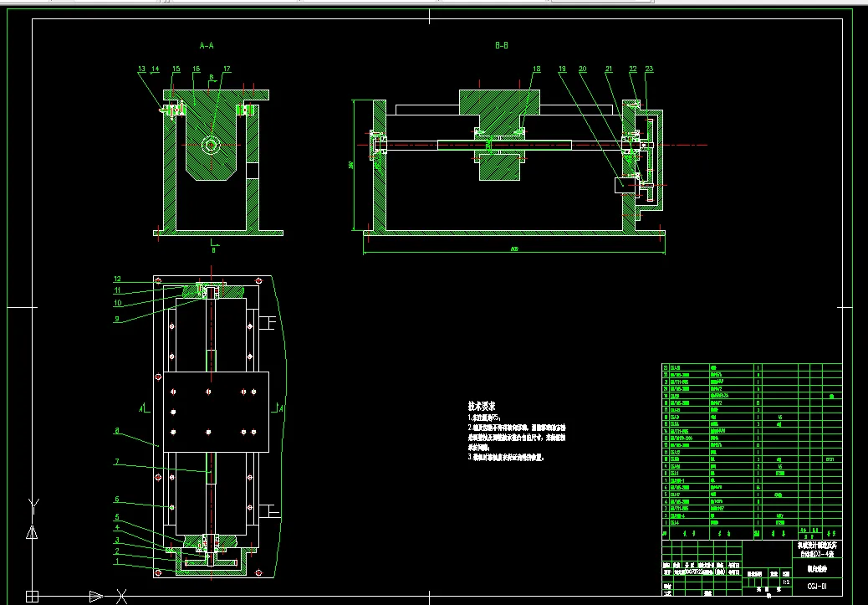Click callout number 6 beside the plan view
Viewport: 868px width, 605px height.
(x=117, y=500)
